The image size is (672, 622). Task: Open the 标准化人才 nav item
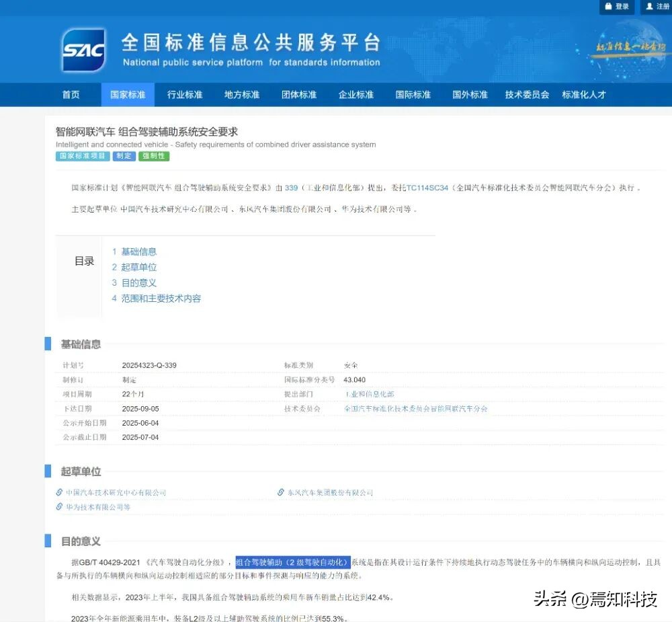click(584, 94)
